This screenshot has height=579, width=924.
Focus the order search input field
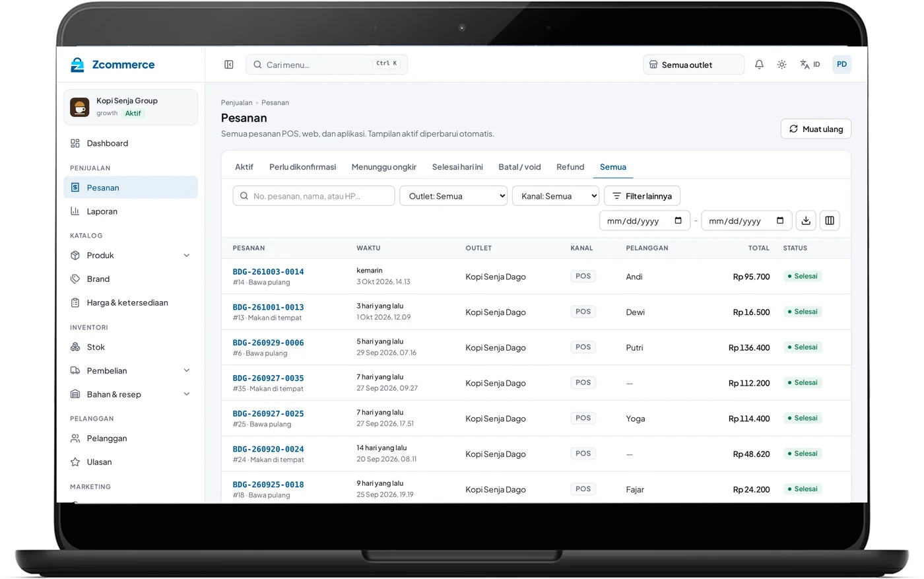tap(313, 196)
